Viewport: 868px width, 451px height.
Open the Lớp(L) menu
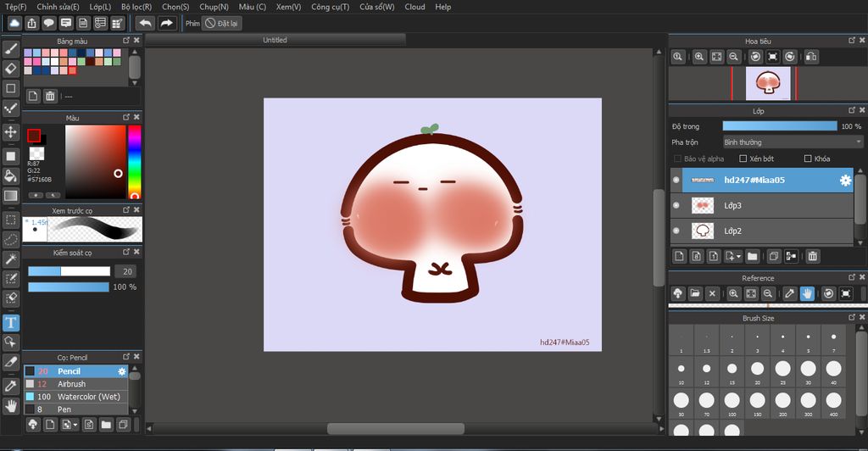click(x=100, y=7)
